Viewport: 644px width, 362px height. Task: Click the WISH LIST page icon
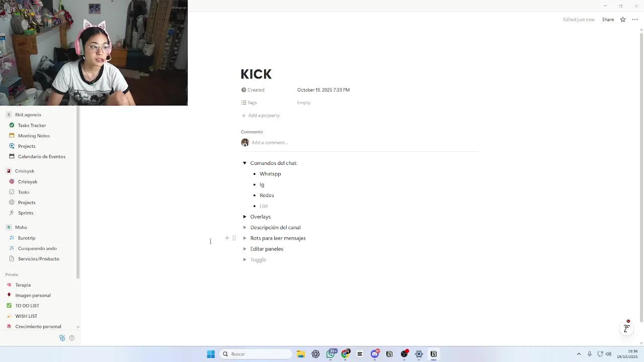[x=9, y=316]
